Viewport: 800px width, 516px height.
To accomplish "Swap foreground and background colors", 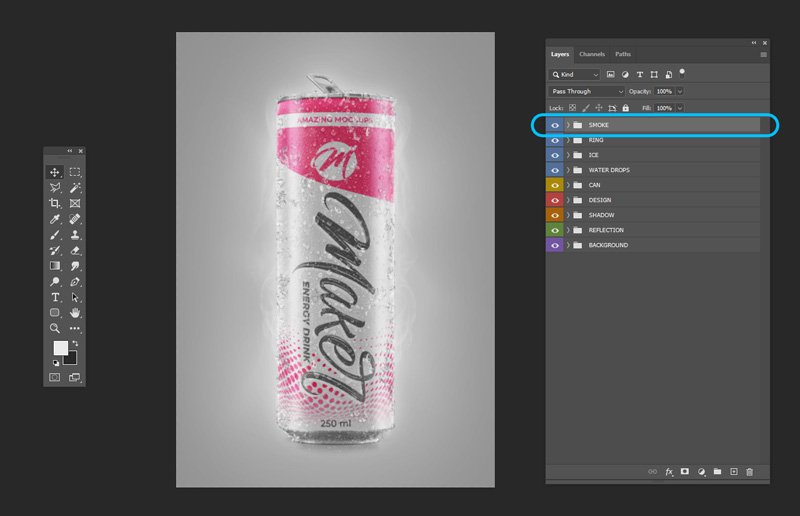I will pyautogui.click(x=76, y=343).
